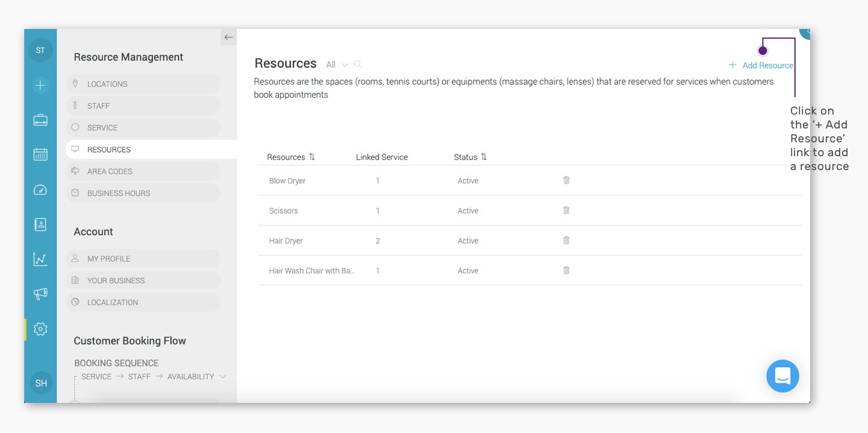
Task: Open the Hair Dryer resource row
Action: [530, 241]
